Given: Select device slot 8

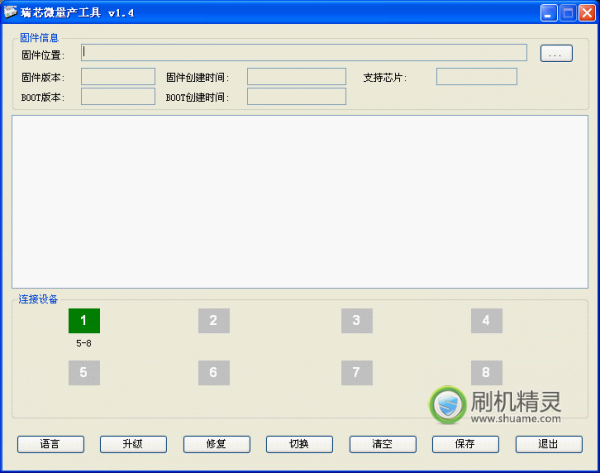Looking at the screenshot, I should pyautogui.click(x=486, y=372).
